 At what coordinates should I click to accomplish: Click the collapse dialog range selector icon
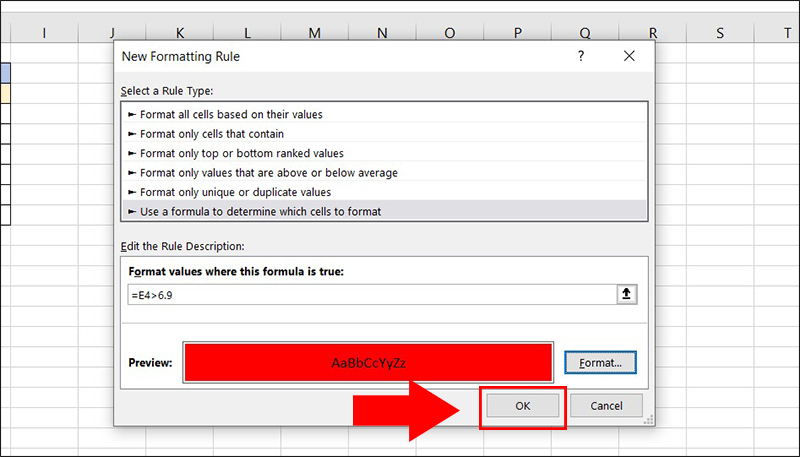[627, 294]
